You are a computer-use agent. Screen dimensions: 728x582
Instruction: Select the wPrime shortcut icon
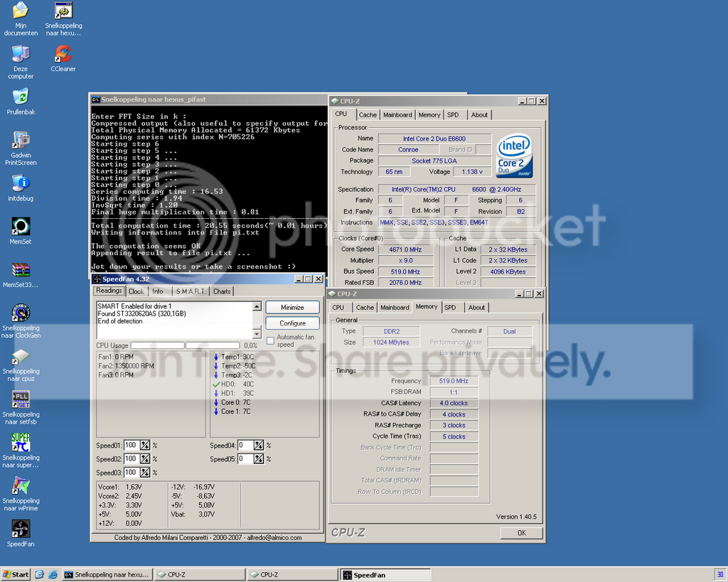click(x=21, y=493)
